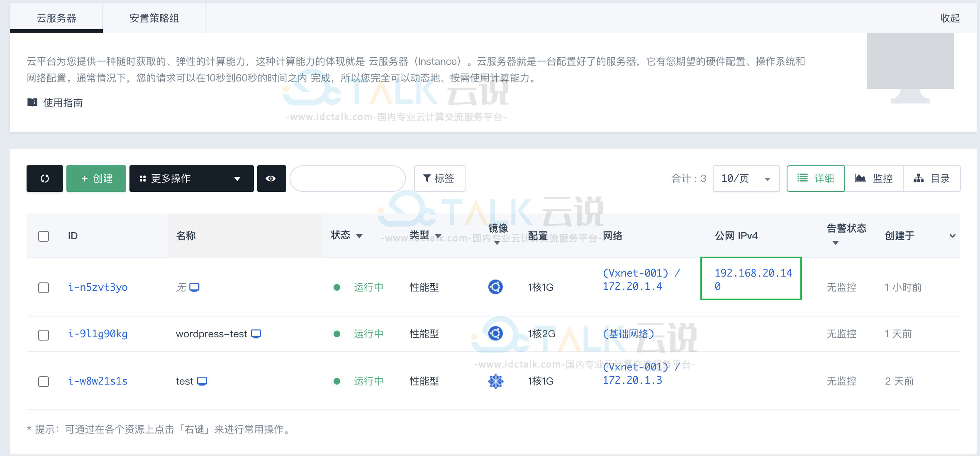Click running status dot for i-n5zvt3yo

tap(337, 287)
